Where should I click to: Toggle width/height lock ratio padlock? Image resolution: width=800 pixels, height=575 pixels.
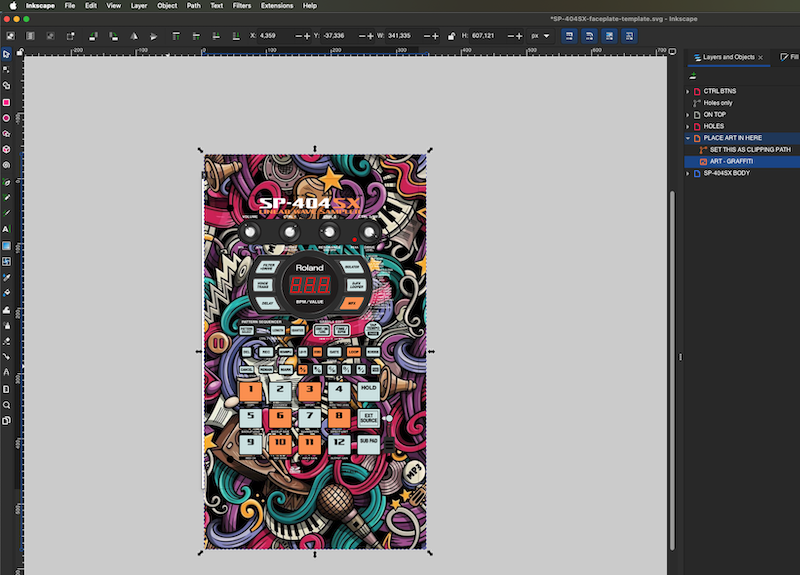click(x=452, y=36)
